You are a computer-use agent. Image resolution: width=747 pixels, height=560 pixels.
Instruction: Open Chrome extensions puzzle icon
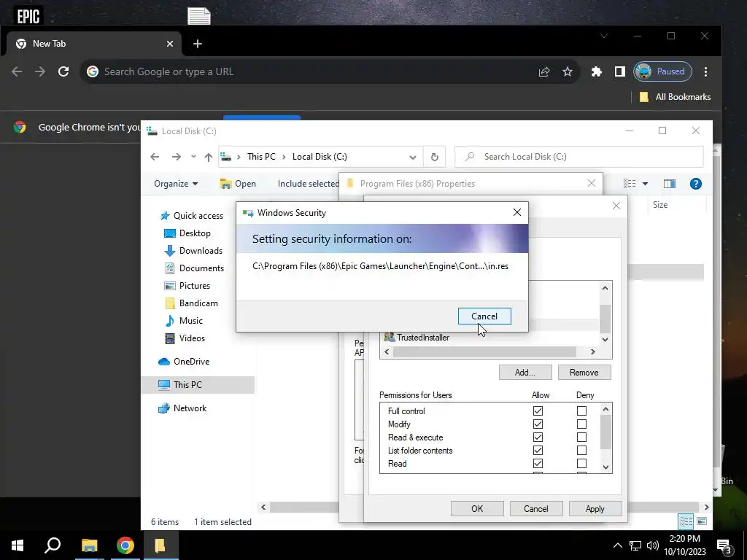pos(596,72)
